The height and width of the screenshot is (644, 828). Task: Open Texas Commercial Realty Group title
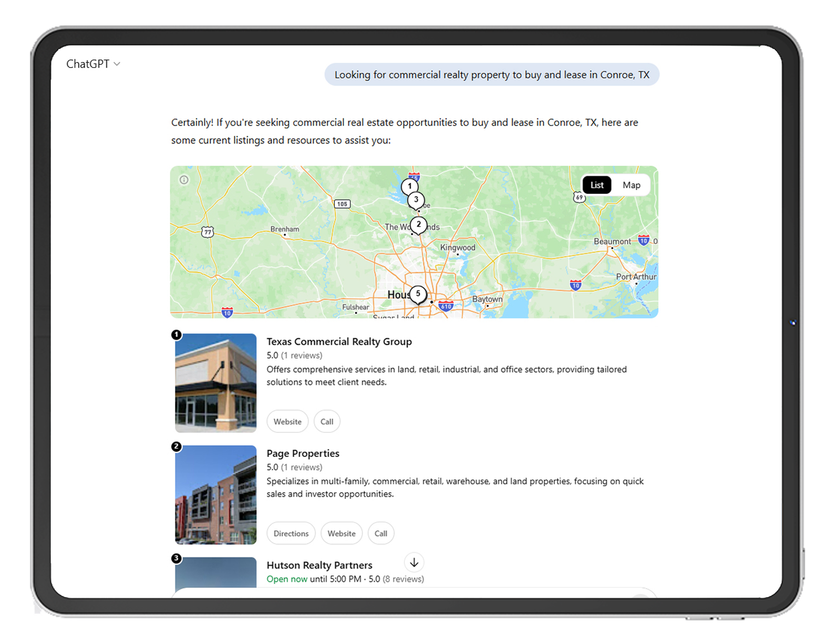[339, 342]
